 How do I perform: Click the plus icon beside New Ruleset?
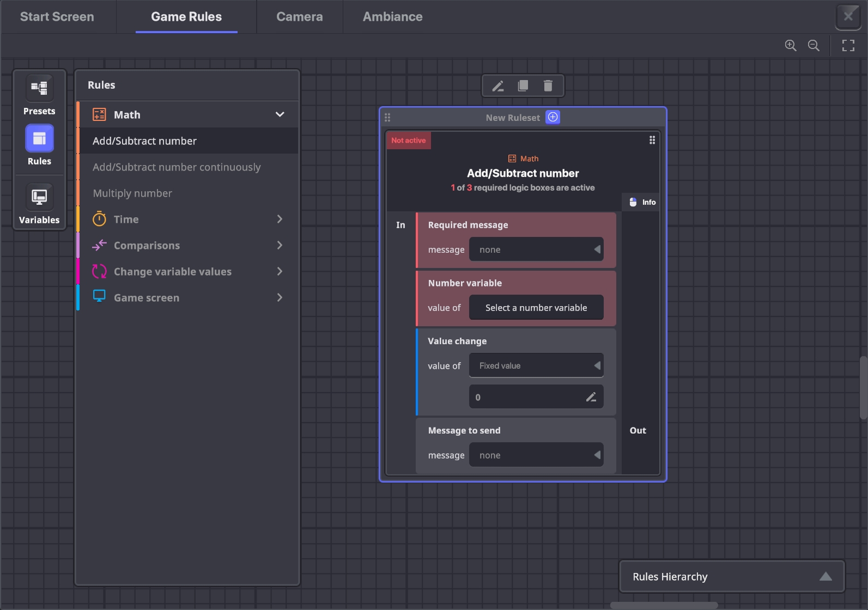(553, 117)
